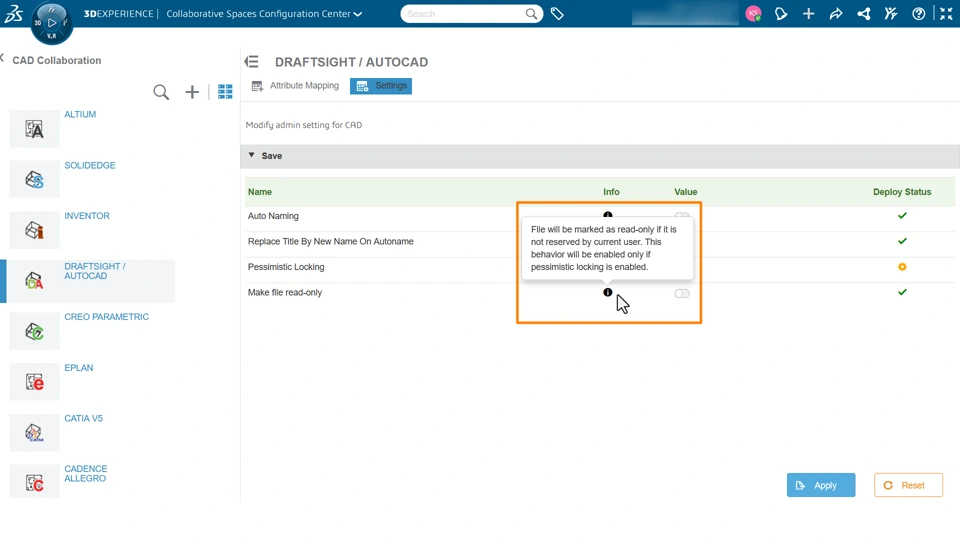Open notifications icon beside the avatar
This screenshot has height=540, width=960.
pyautogui.click(x=781, y=13)
